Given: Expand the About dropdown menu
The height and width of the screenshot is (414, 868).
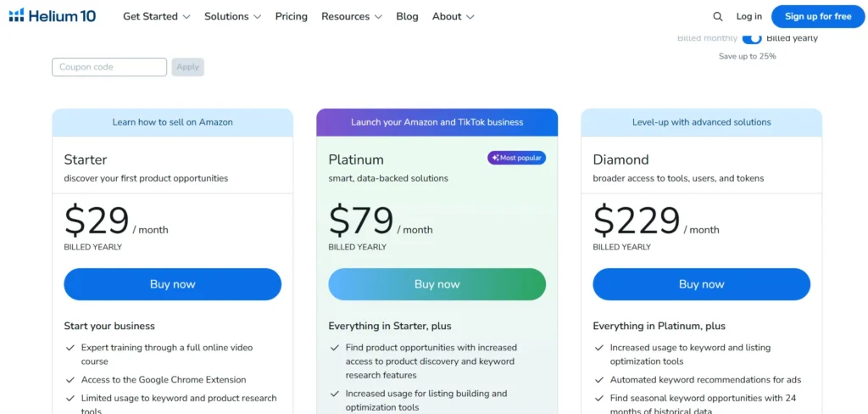Looking at the screenshot, I should tap(453, 16).
